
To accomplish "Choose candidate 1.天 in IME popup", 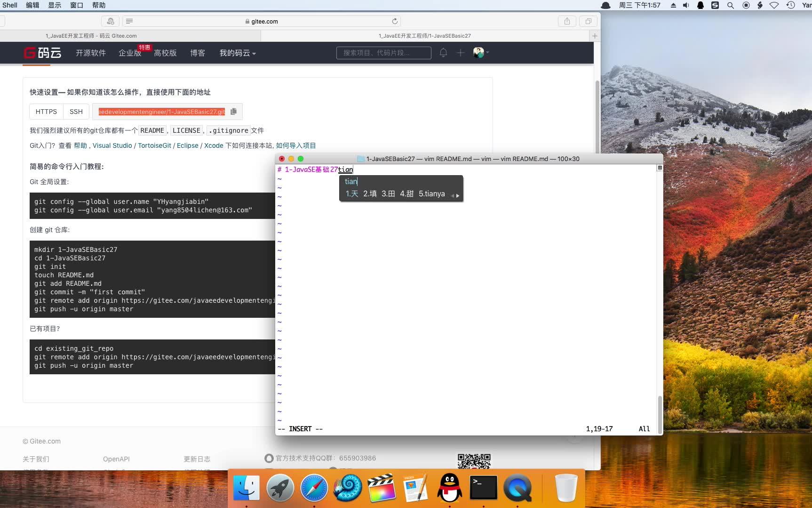I will pyautogui.click(x=352, y=194).
